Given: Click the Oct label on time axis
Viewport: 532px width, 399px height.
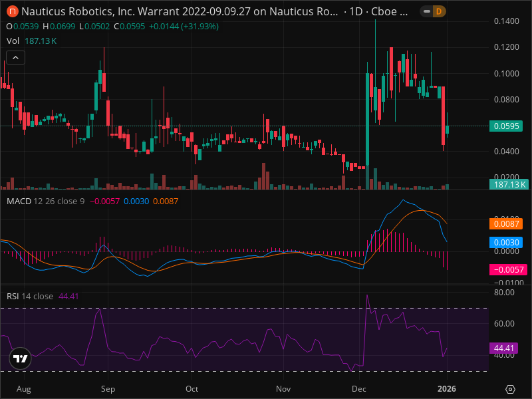Looking at the screenshot, I should tap(192, 389).
